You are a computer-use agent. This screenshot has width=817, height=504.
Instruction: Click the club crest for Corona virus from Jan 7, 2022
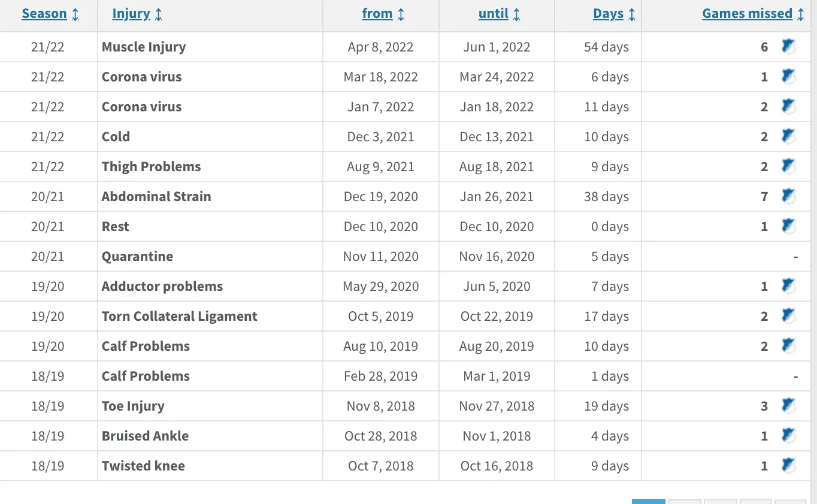pyautogui.click(x=788, y=107)
